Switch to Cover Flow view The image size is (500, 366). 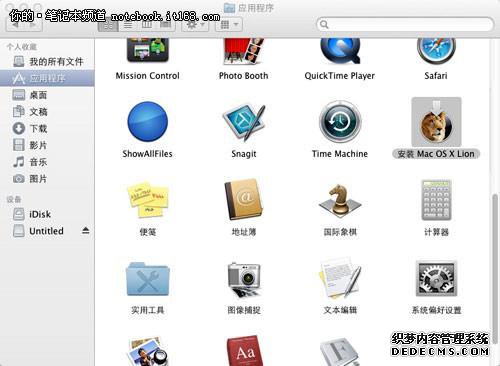[x=166, y=25]
